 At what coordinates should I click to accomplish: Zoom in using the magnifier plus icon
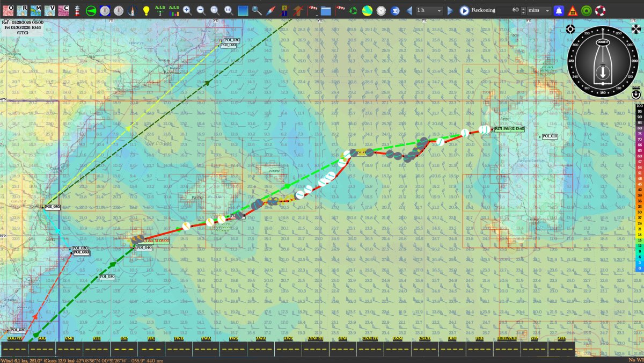(187, 10)
